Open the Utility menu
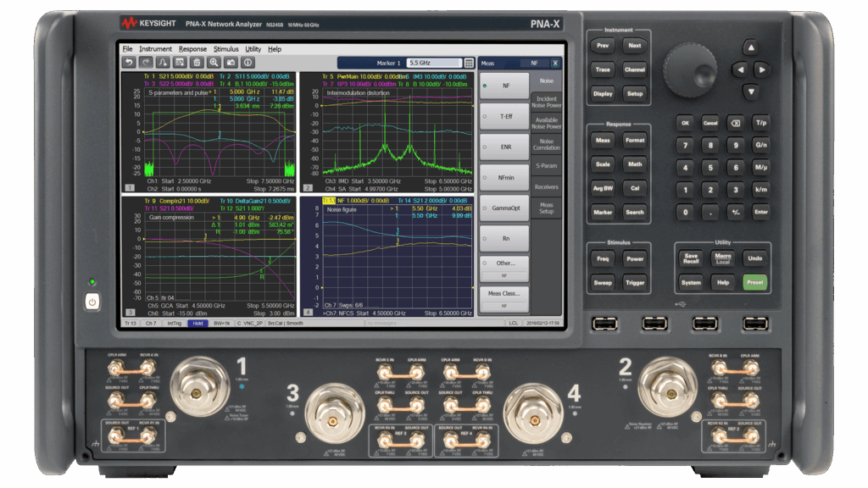 [x=253, y=48]
